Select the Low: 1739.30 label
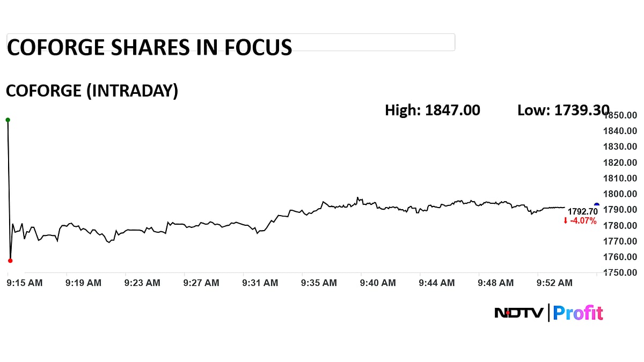The width and height of the screenshot is (644, 362). pos(562,110)
